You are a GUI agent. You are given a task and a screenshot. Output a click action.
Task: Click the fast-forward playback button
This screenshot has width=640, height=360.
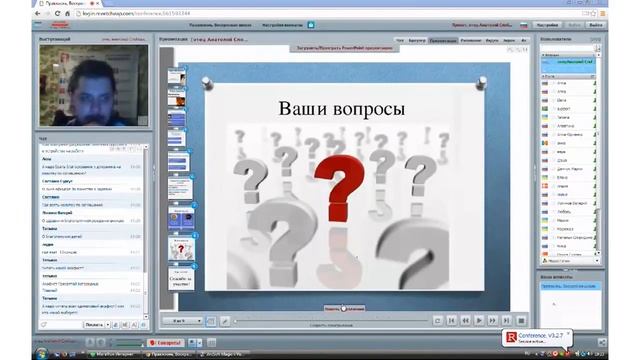click(x=493, y=321)
